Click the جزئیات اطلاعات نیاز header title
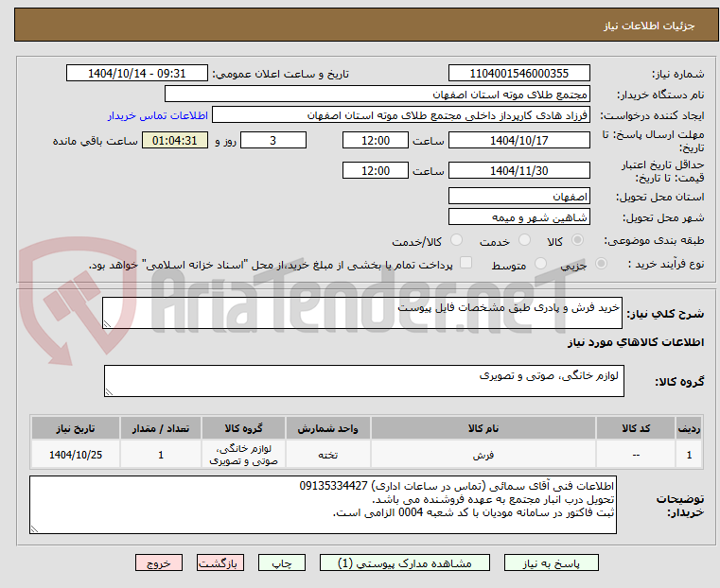Image resolution: width=720 pixels, height=588 pixels. click(649, 26)
